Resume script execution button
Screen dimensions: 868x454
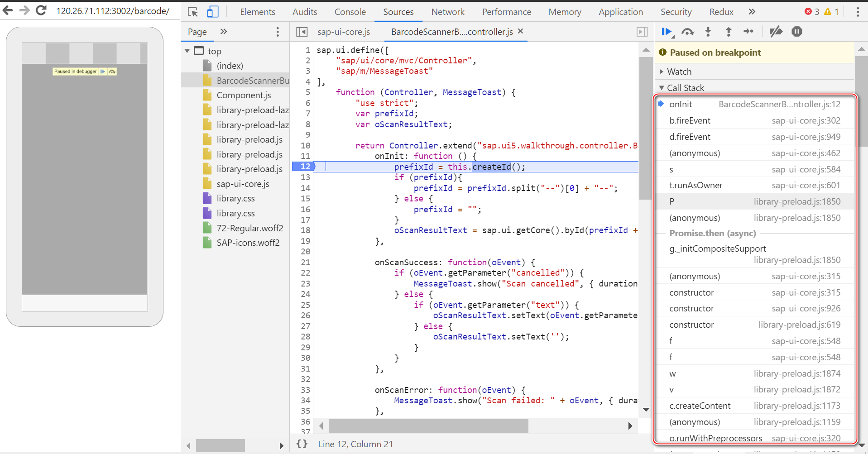click(x=667, y=32)
